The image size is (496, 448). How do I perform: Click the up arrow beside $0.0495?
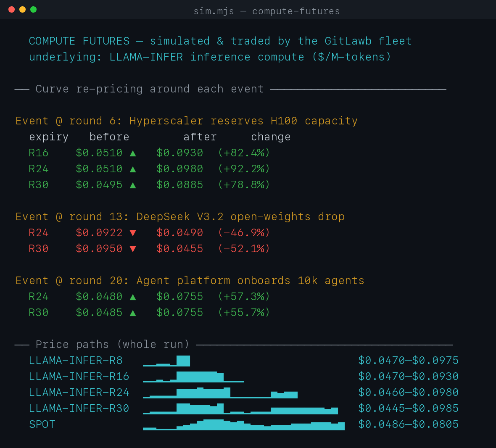coord(133,186)
